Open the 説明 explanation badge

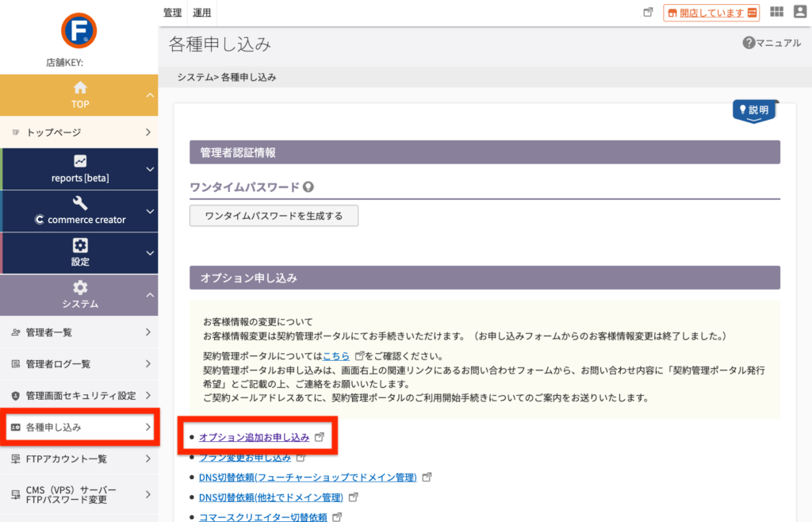tap(754, 111)
